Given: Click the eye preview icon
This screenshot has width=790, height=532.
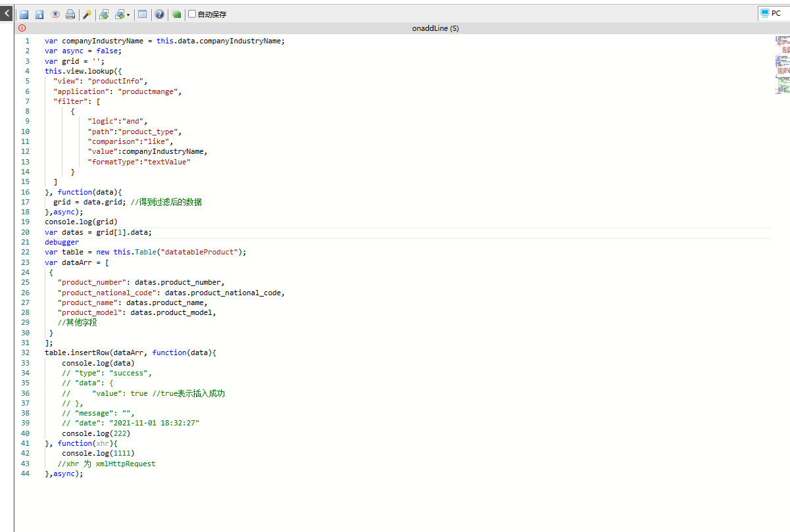Looking at the screenshot, I should coord(55,14).
